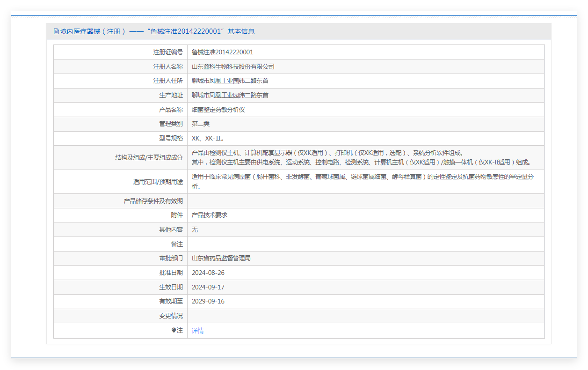Click the 结构及组成/主要组成成分 label
588x370 pixels.
tap(149, 157)
